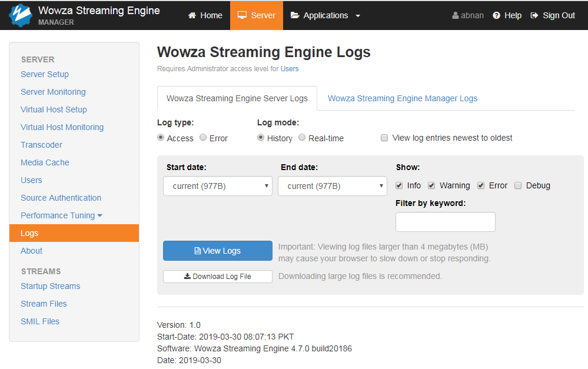Click the Download Log File button
This screenshot has height=369, width=588.
[x=218, y=277]
